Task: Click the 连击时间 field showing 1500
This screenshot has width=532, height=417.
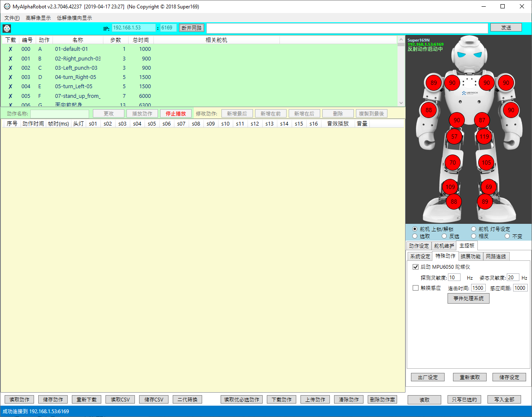Action: coord(478,288)
